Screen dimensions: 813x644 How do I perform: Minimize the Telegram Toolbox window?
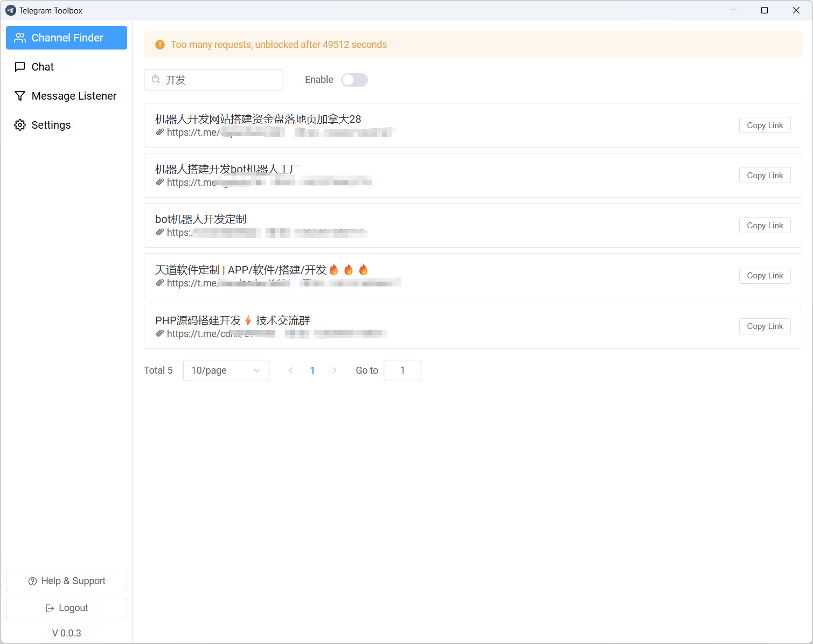coord(733,10)
